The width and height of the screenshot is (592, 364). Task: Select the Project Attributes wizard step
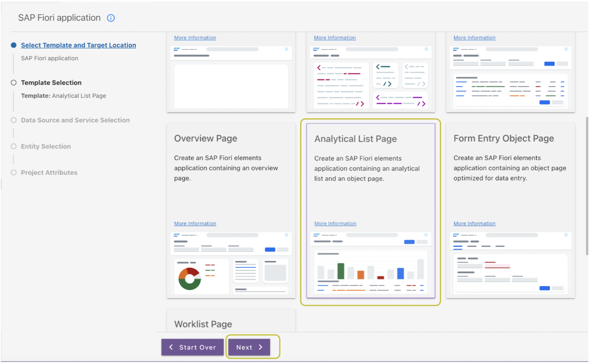point(49,173)
